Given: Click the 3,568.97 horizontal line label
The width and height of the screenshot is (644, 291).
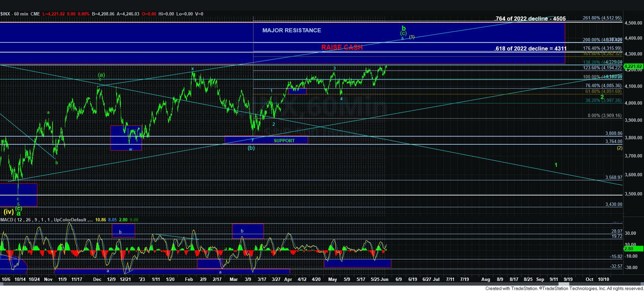Looking at the screenshot, I should tap(614, 177).
